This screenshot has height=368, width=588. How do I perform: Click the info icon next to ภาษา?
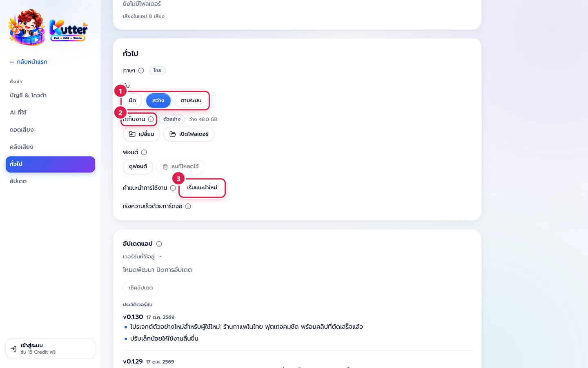click(141, 70)
